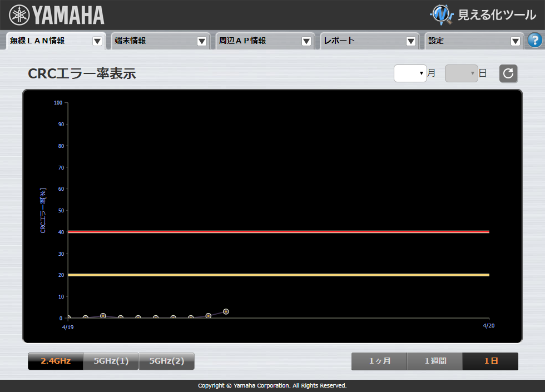Expand the 周辺AP情報 menu arrow
The width and height of the screenshot is (545, 392).
click(x=306, y=41)
